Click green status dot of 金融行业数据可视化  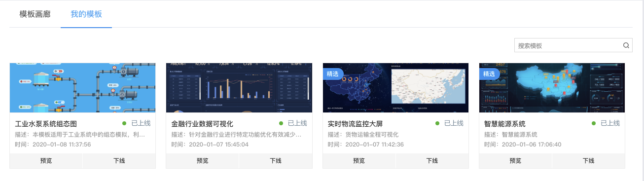tap(281, 123)
